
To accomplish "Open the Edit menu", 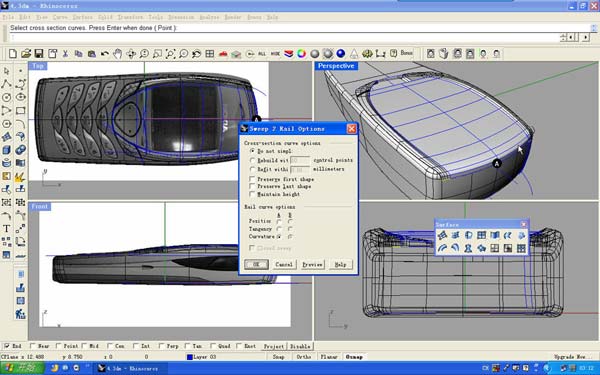I will point(25,17).
